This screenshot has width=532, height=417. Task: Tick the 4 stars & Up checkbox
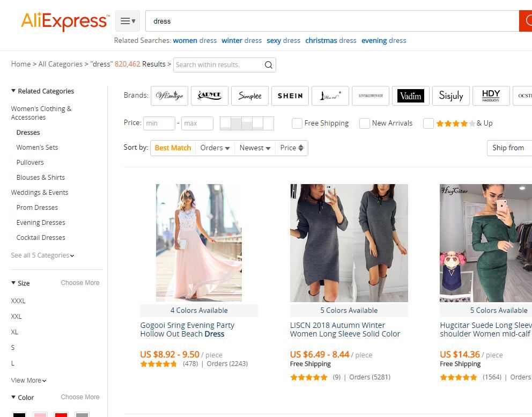click(428, 123)
